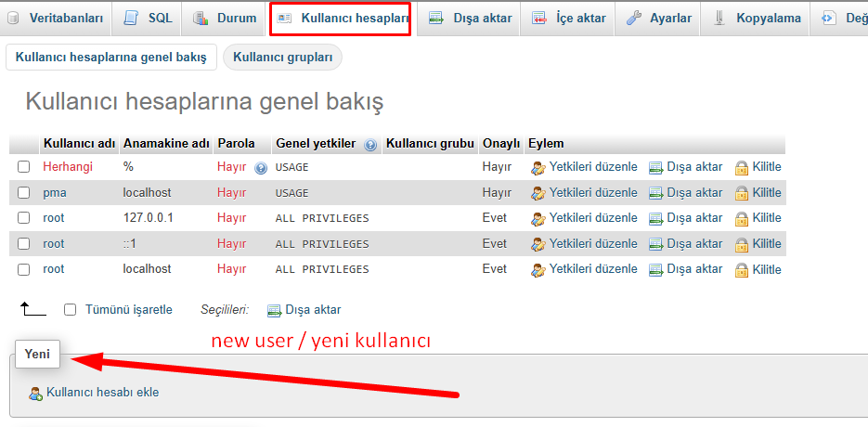The height and width of the screenshot is (427, 868).
Task: Click the Kullanıcı adı column header
Action: tap(79, 144)
